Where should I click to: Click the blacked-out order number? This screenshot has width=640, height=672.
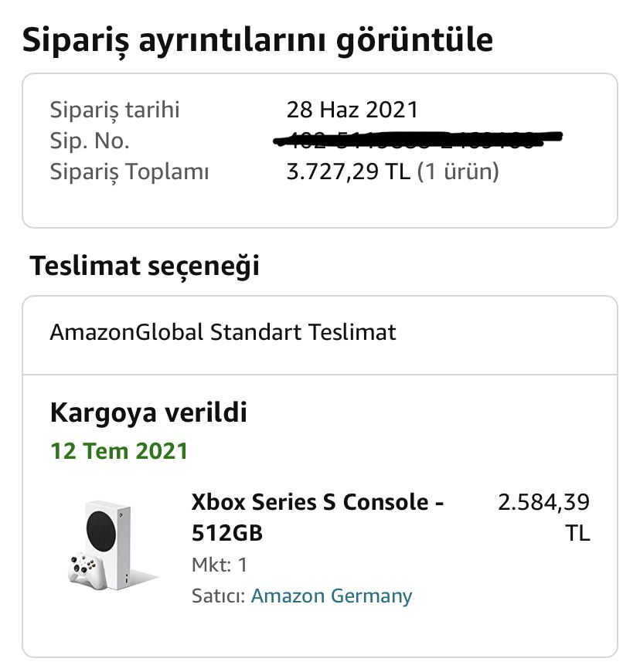(418, 140)
